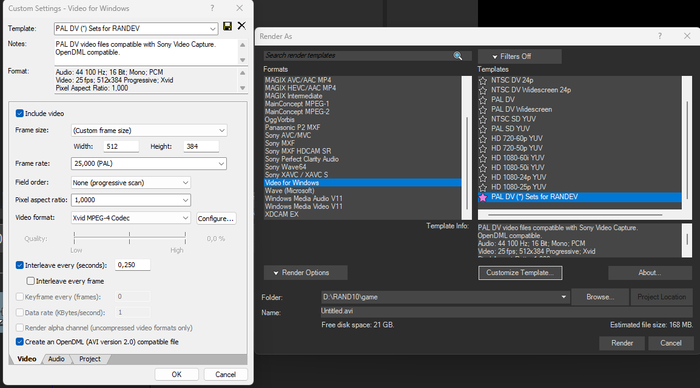
Task: Open the Template dropdown in Custom Settings
Action: (x=212, y=29)
